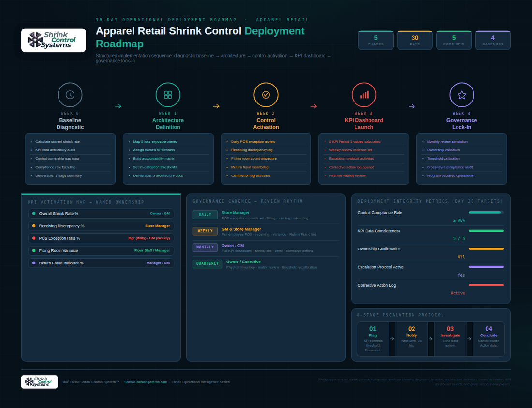Click 'Escalation protocol activated' item

click(352, 159)
